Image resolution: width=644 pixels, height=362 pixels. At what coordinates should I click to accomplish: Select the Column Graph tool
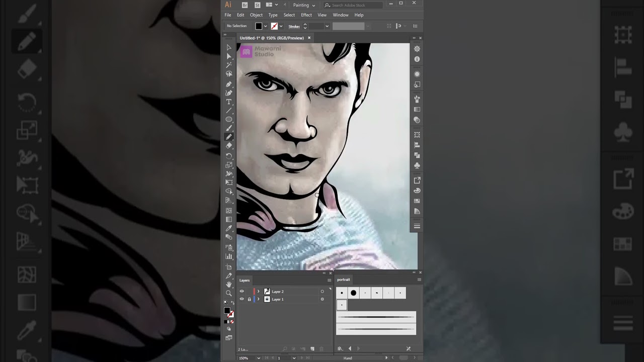tap(229, 256)
